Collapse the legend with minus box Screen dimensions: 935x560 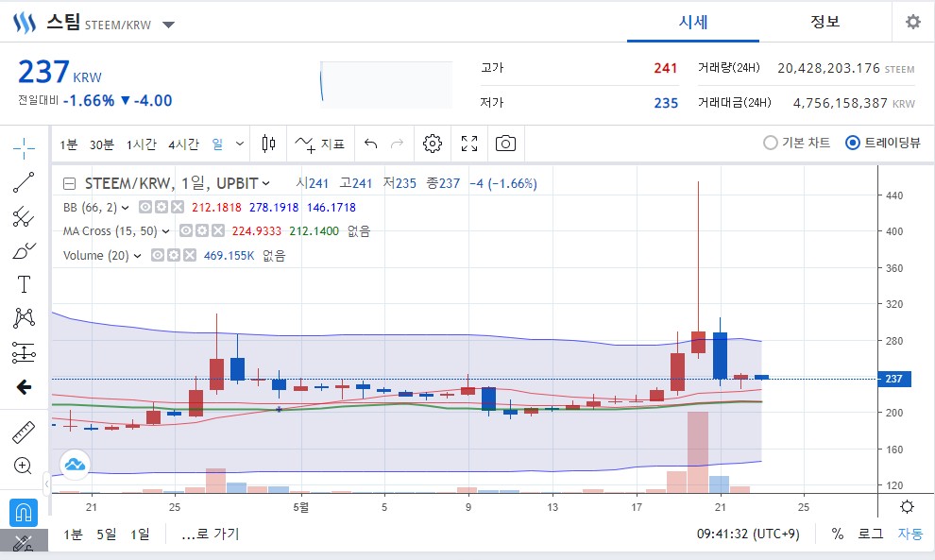(x=69, y=184)
